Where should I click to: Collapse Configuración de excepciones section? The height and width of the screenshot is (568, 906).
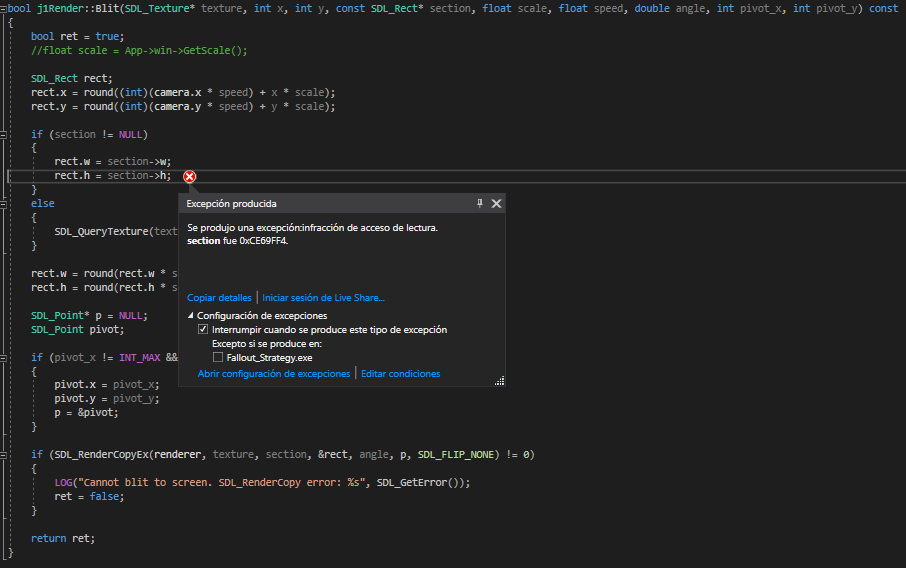[x=191, y=315]
